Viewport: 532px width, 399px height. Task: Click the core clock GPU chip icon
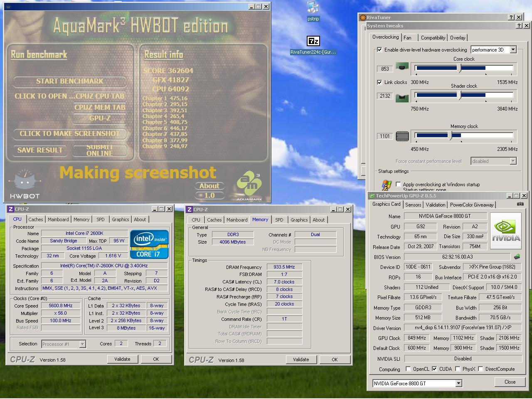click(402, 66)
